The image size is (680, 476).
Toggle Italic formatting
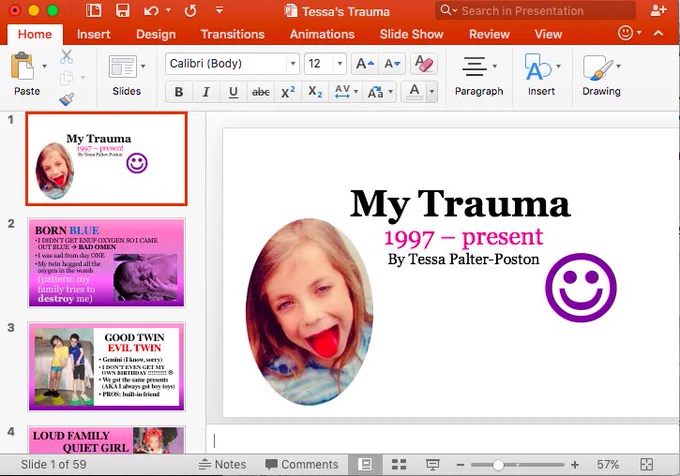206,91
